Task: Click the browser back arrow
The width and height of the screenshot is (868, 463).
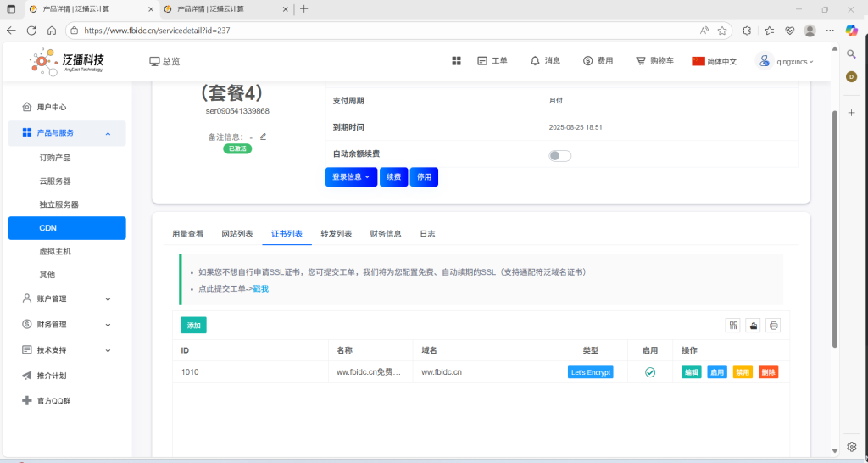Action: click(x=11, y=31)
